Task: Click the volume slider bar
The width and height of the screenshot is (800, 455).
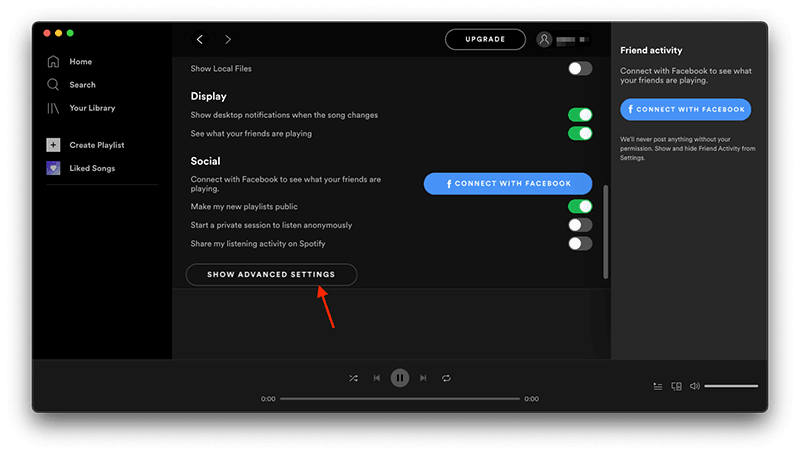Action: (x=731, y=386)
